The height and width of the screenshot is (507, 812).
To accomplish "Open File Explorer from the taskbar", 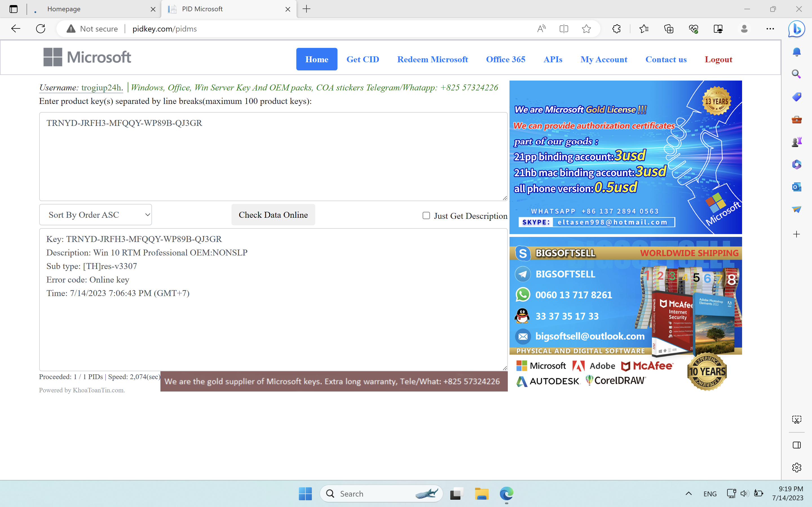I will (482, 493).
